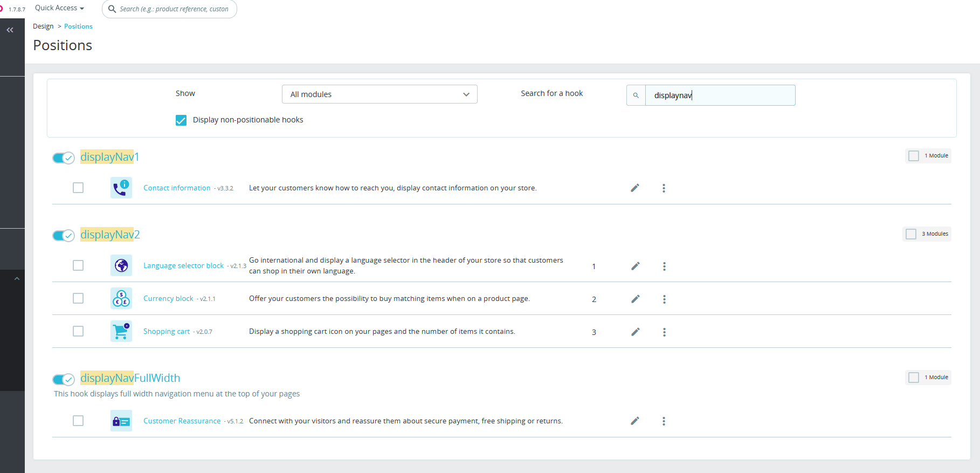Select the Language selector block checkbox
Screen dimensions: 980x473
point(78,265)
